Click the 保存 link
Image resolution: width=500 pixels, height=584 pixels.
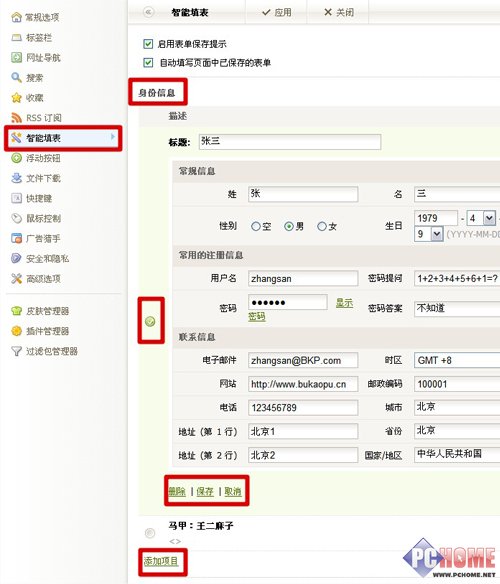pyautogui.click(x=205, y=491)
